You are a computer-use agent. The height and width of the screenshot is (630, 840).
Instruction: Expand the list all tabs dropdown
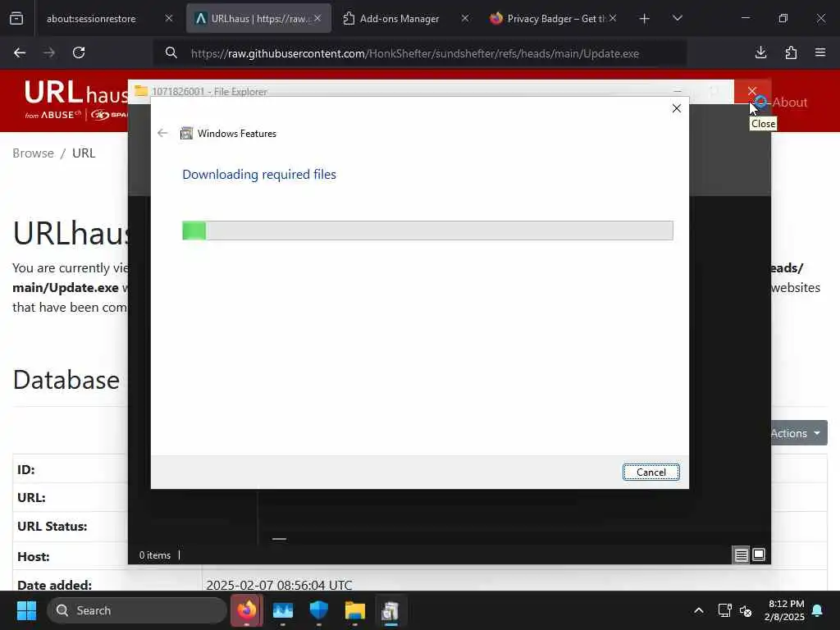click(x=677, y=19)
